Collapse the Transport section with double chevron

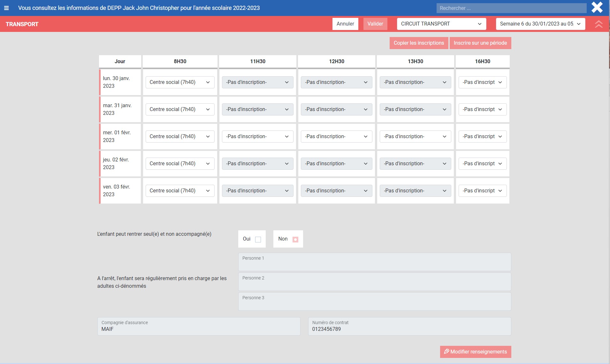pyautogui.click(x=599, y=24)
